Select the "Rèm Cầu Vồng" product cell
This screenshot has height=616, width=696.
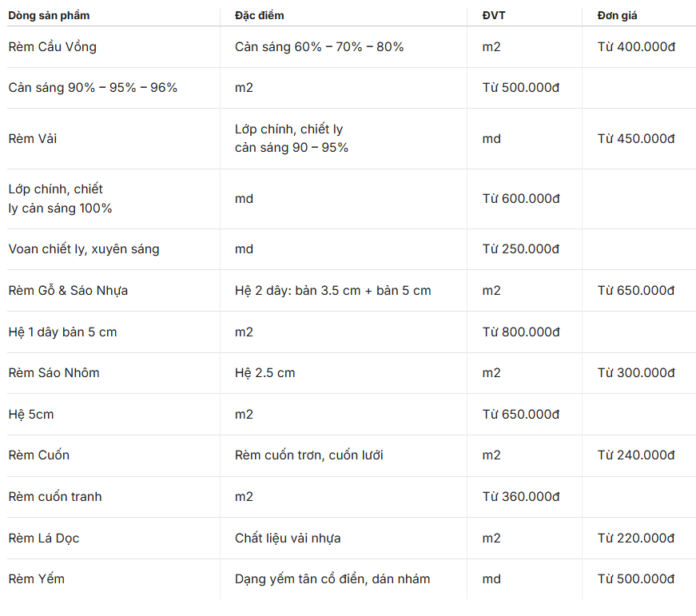point(52,47)
